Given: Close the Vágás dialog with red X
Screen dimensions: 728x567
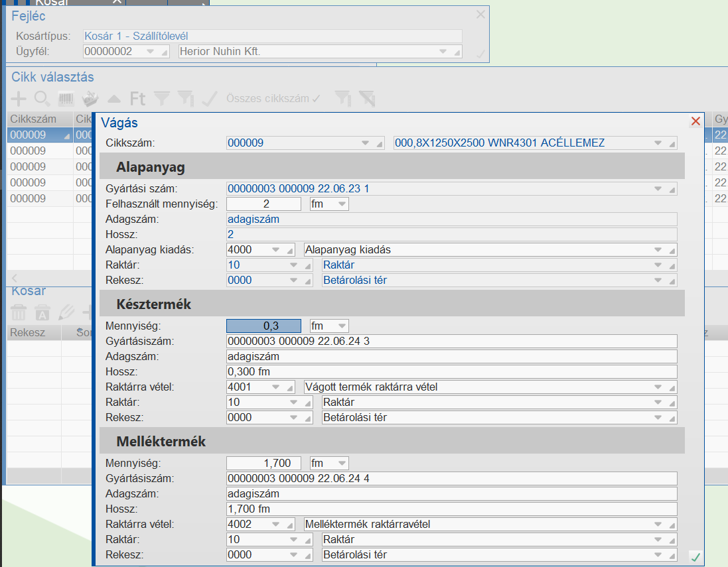Looking at the screenshot, I should pyautogui.click(x=695, y=121).
